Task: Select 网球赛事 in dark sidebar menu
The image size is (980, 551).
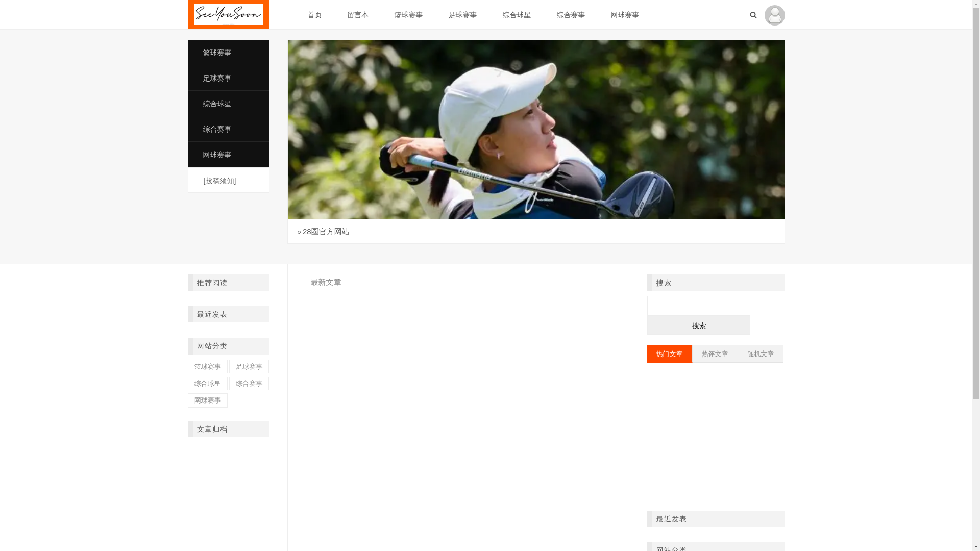Action: pos(228,155)
